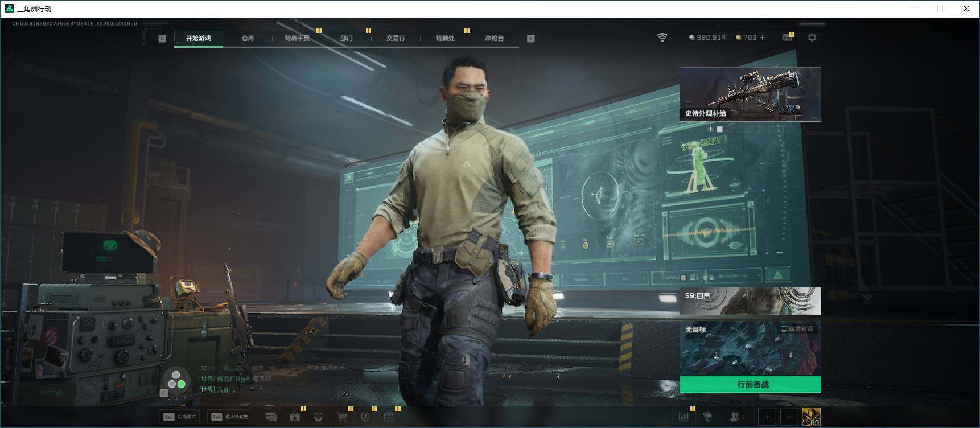
Task: Select the 无目标 map card
Action: tap(750, 348)
